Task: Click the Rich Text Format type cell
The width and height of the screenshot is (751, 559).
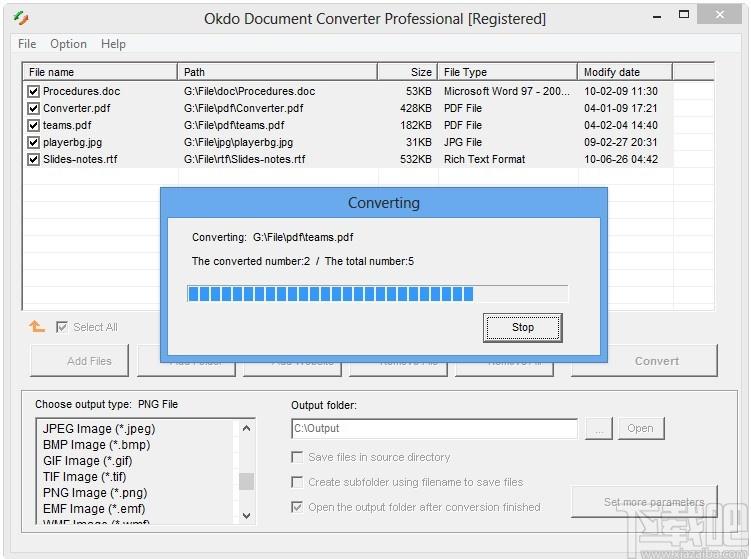Action: point(484,160)
